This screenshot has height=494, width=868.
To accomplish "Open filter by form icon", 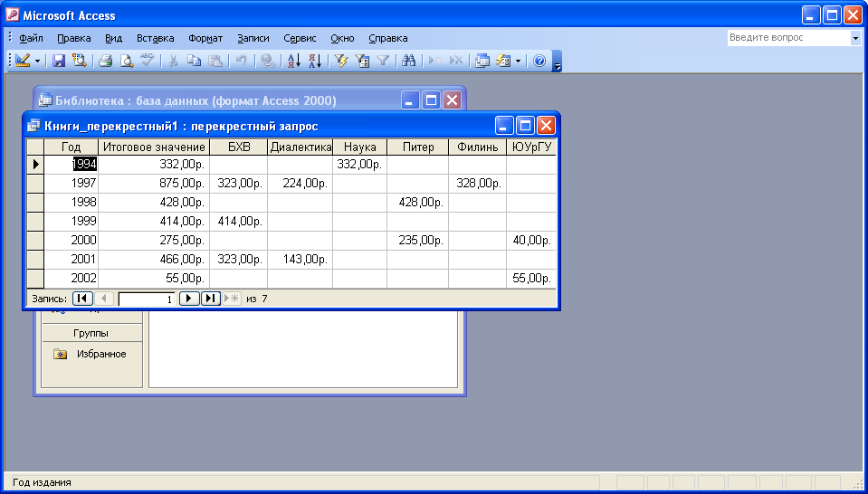I will pyautogui.click(x=362, y=61).
